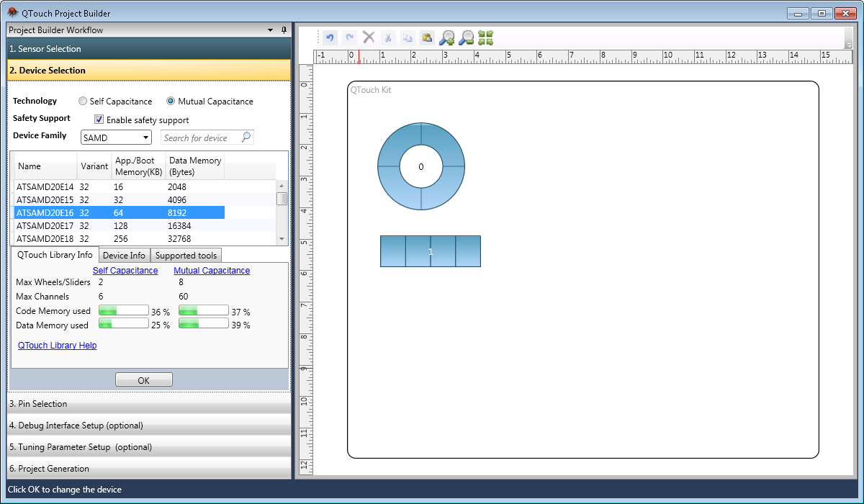Expand the 1. Sensor Selection step
The image size is (864, 504).
click(148, 49)
